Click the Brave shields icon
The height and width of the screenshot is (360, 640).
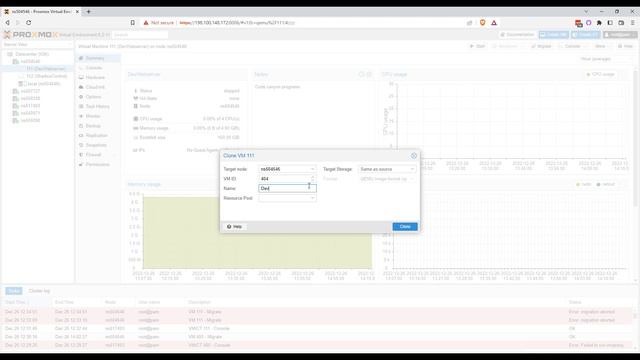tap(482, 23)
